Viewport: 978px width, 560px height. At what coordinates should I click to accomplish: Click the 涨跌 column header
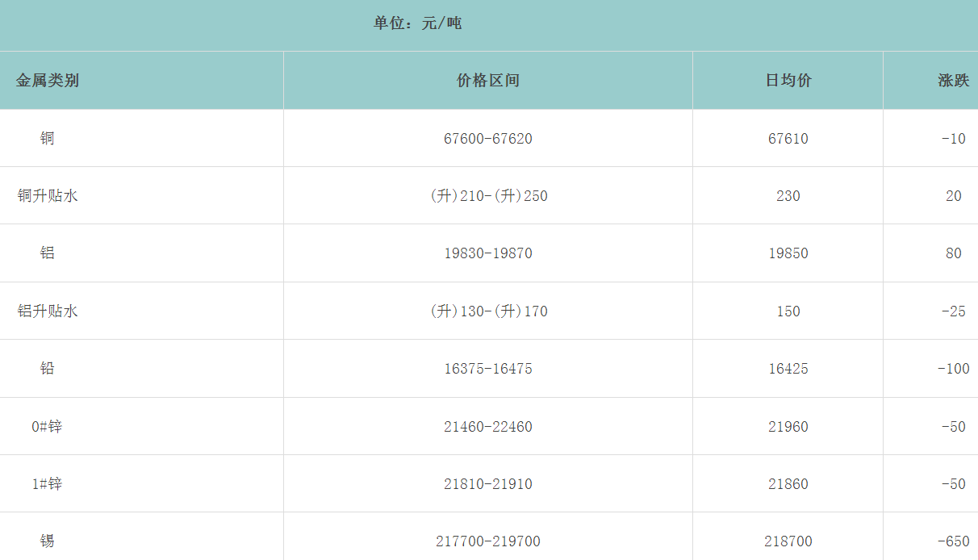coord(953,81)
